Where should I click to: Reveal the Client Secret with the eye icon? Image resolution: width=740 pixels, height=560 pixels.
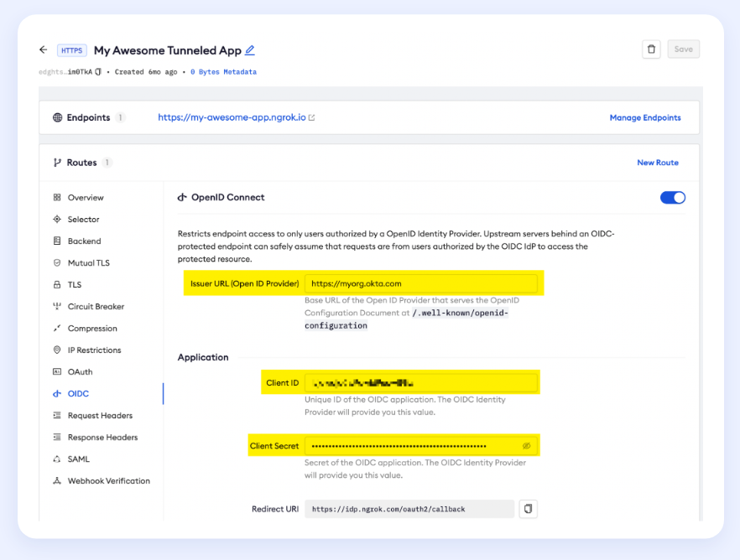pos(526,446)
